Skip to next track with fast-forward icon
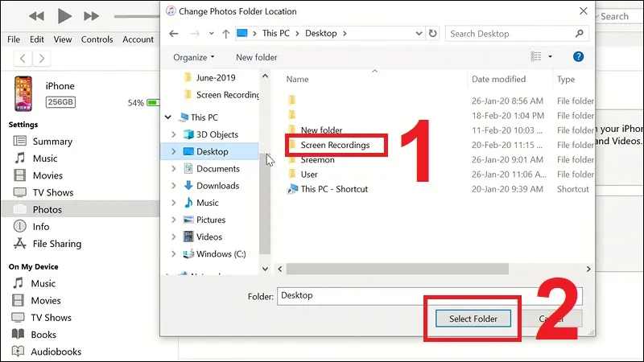 (91, 16)
